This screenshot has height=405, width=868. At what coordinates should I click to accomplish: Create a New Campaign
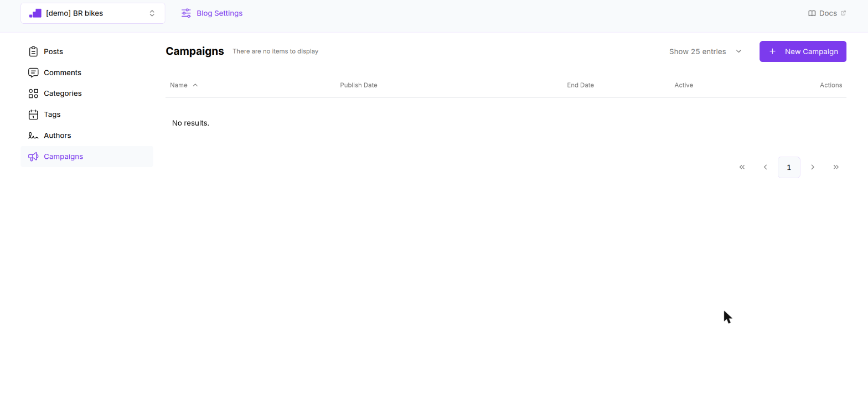coord(803,51)
